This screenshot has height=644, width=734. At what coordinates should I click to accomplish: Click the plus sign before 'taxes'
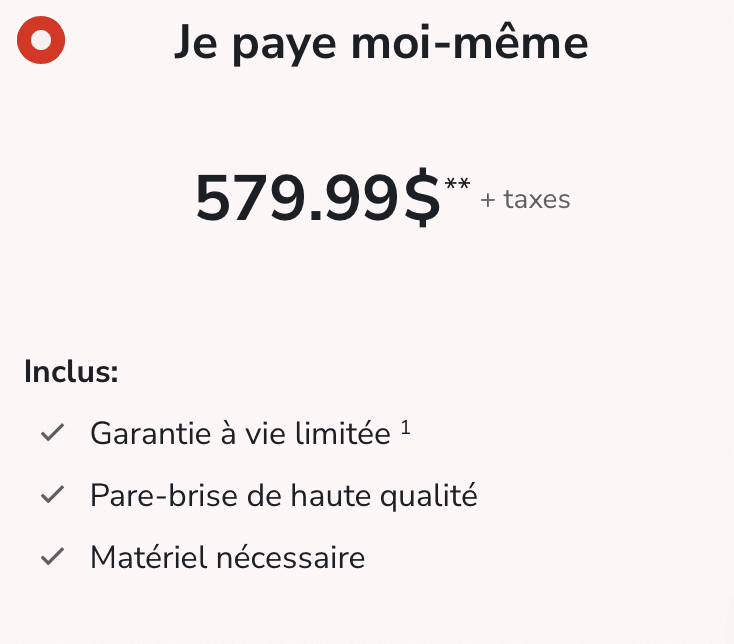488,200
